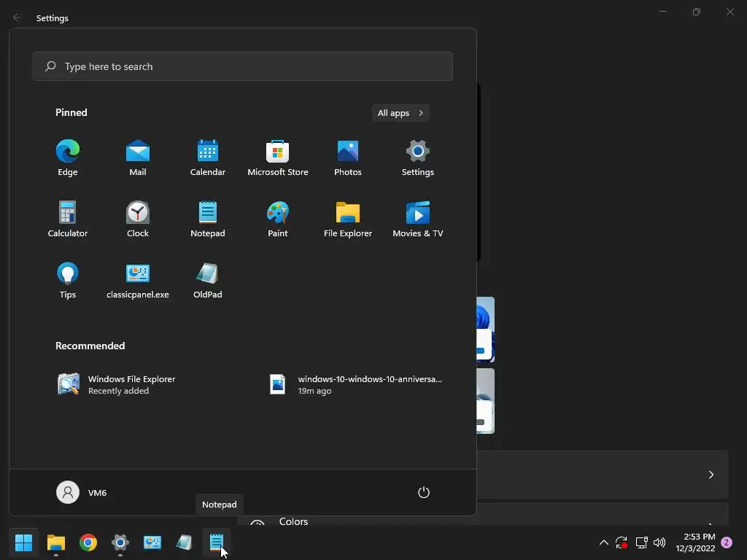Expand the Settings row chevron at right

tap(711, 475)
